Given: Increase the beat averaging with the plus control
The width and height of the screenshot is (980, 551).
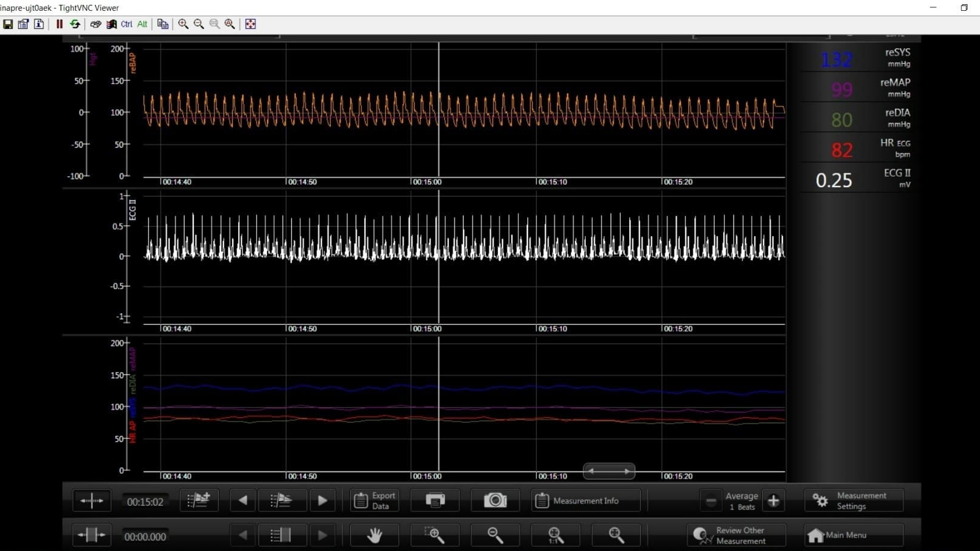Looking at the screenshot, I should click(774, 500).
